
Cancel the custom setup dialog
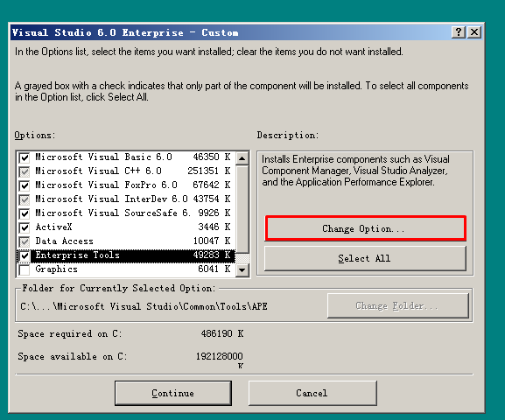[x=312, y=393]
